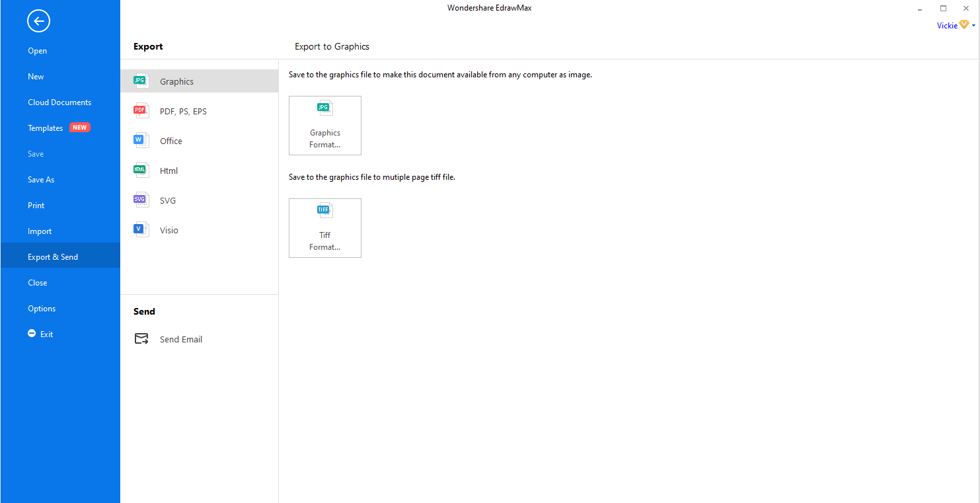The image size is (980, 503).
Task: Click the TIFF icon in Tiff Format tile
Action: [x=324, y=211]
